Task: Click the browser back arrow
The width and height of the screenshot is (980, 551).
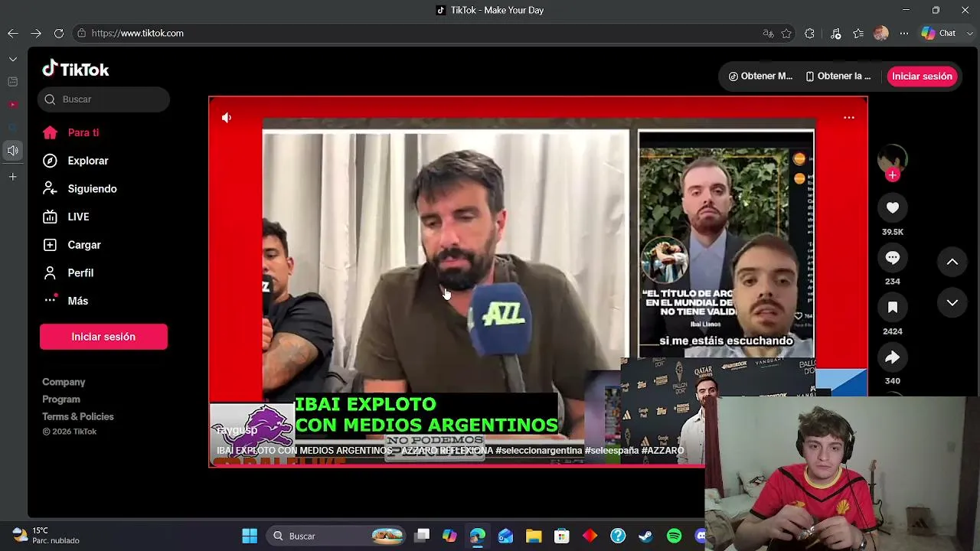Action: click(13, 33)
